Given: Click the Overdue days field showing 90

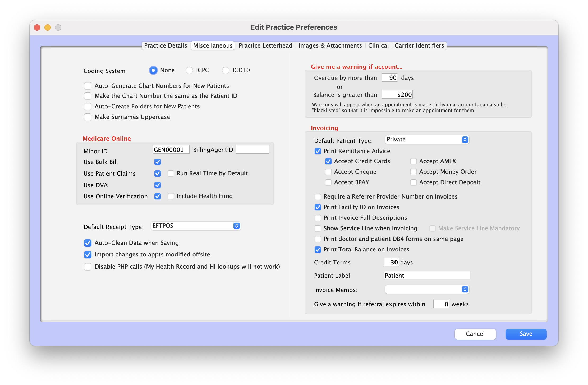Looking at the screenshot, I should tap(389, 78).
